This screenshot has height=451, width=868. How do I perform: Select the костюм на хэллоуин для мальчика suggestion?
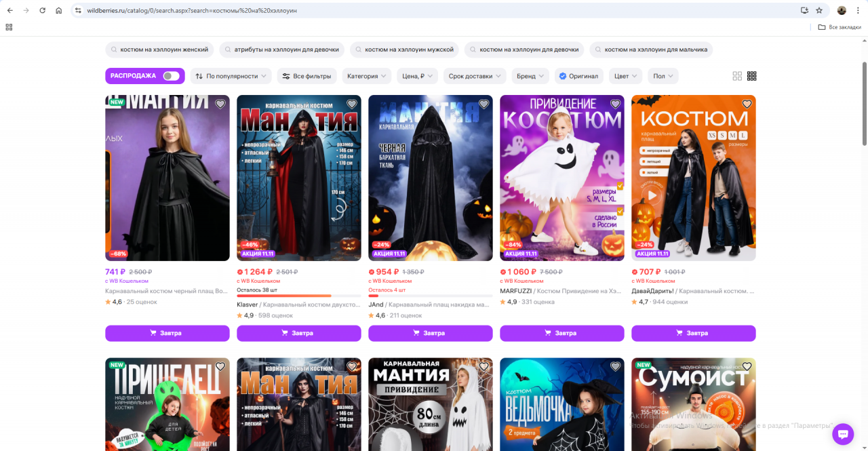pyautogui.click(x=651, y=50)
